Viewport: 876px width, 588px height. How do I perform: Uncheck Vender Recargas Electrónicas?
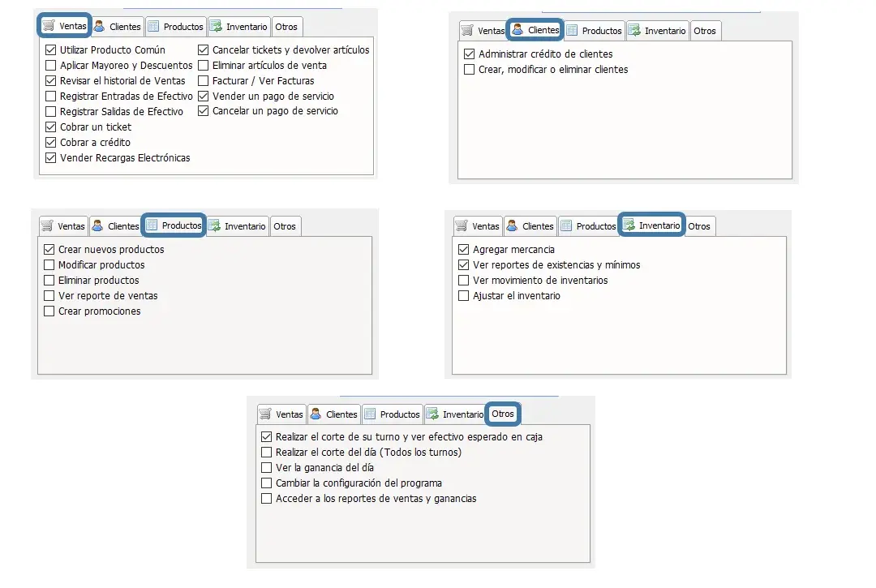[x=51, y=158]
